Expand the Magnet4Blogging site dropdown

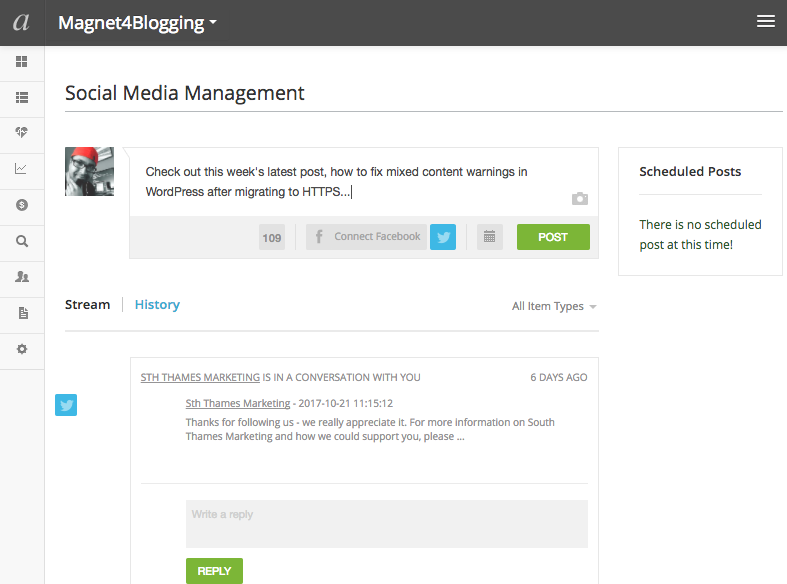(x=137, y=23)
